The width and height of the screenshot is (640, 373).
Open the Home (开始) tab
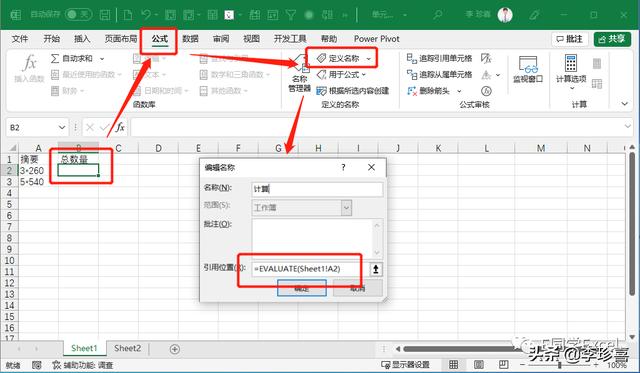51,39
